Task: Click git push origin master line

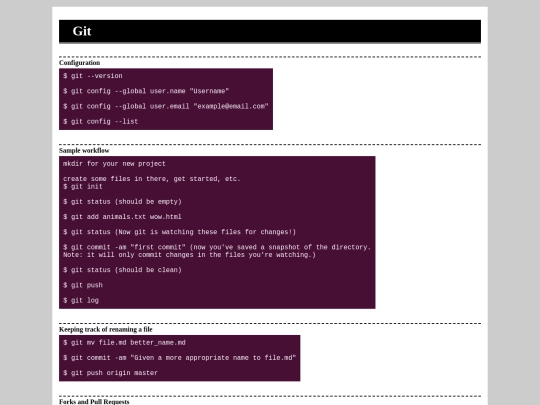Action: tap(111, 373)
